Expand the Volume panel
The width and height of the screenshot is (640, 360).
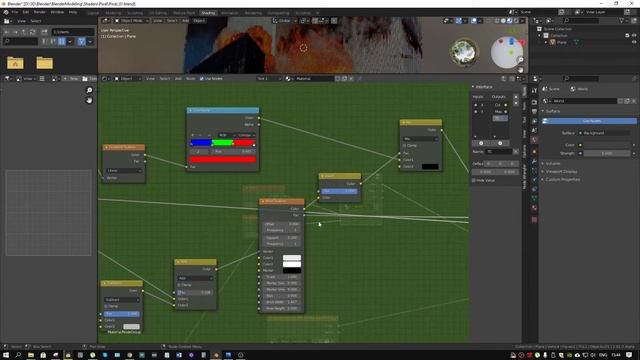click(553, 163)
